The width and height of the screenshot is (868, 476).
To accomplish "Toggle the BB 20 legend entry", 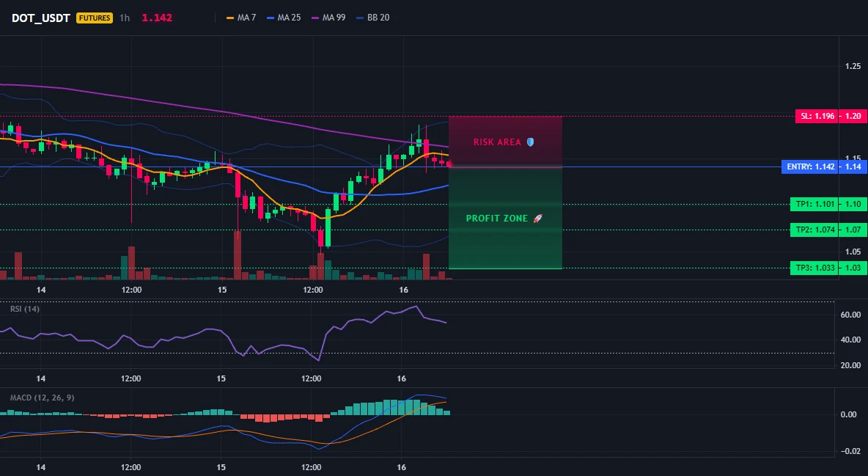I will pyautogui.click(x=373, y=18).
